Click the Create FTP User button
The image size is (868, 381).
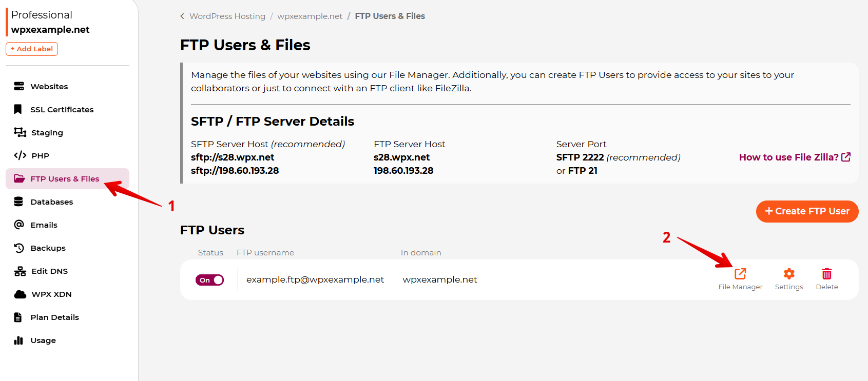click(x=807, y=211)
